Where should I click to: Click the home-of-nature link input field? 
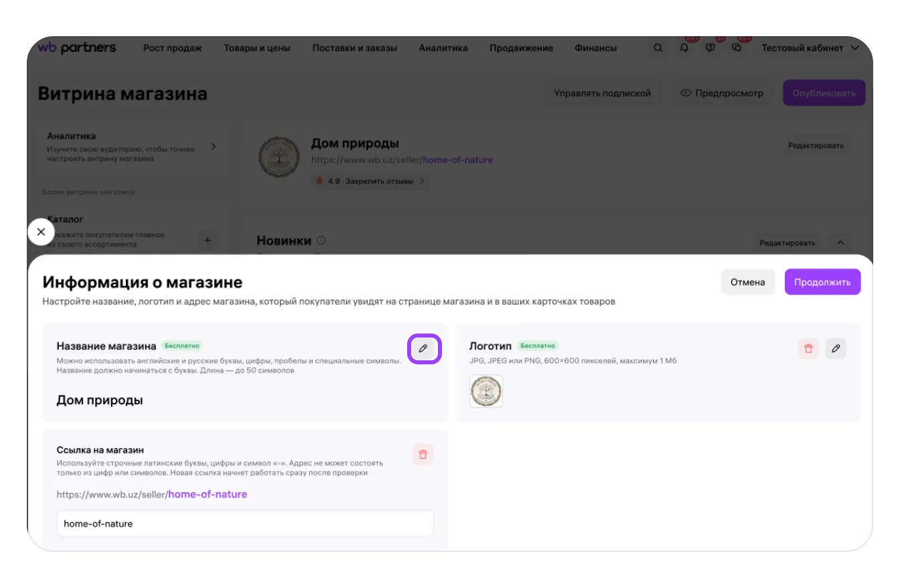(245, 524)
